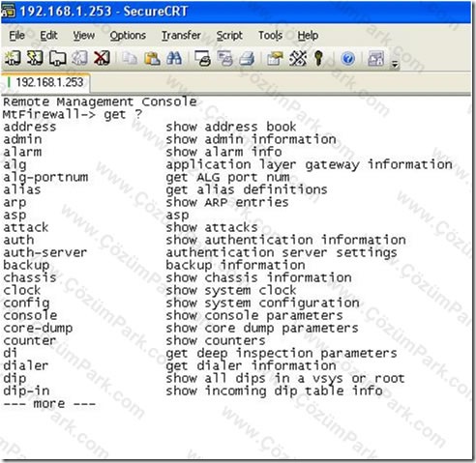The image size is (476, 463).
Task: Expand the toolbar options overflow arrow
Action: pyautogui.click(x=395, y=64)
